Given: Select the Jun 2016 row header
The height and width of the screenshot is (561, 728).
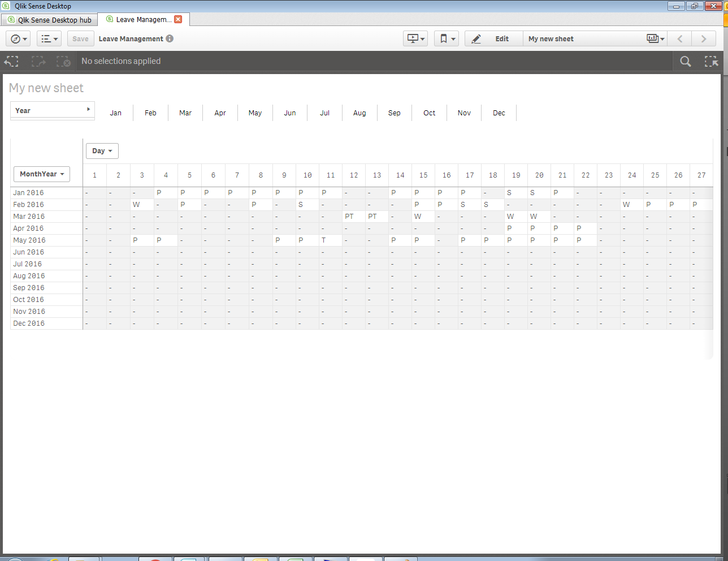Looking at the screenshot, I should point(46,252).
